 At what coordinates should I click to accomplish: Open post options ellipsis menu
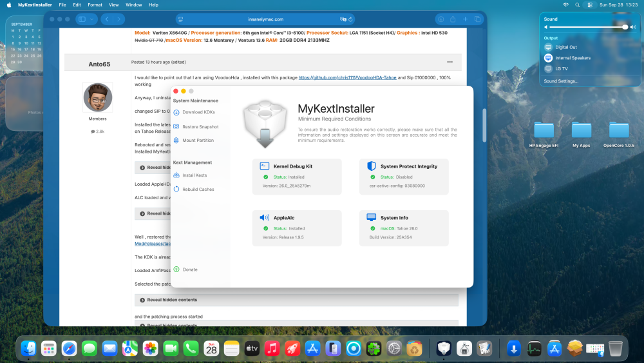450,62
